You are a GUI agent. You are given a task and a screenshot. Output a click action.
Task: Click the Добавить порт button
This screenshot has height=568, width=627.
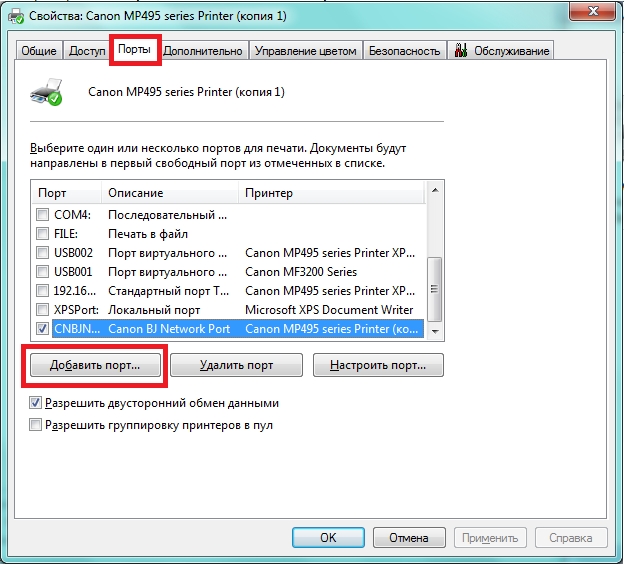96,366
